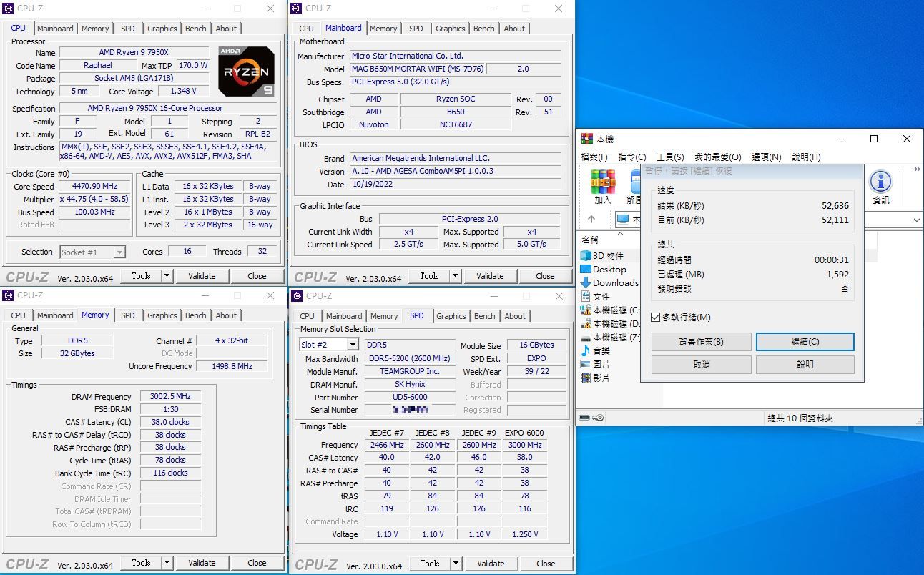Open Tools dropdown arrow in Memory window
This screenshot has height=575, width=924.
[167, 563]
